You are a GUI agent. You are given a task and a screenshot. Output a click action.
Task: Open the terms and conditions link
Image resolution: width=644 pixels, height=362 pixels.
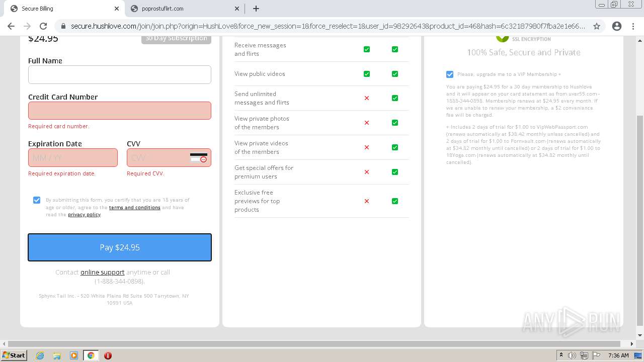(135, 208)
